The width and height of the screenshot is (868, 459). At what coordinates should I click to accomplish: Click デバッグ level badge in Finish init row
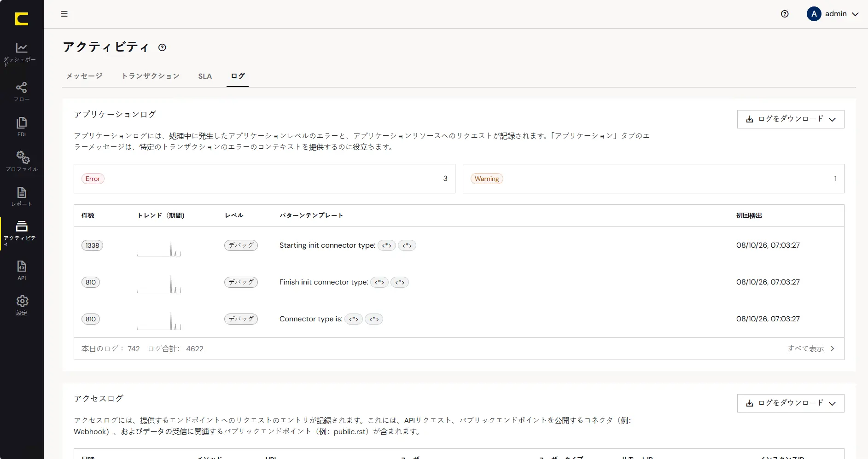pyautogui.click(x=241, y=282)
